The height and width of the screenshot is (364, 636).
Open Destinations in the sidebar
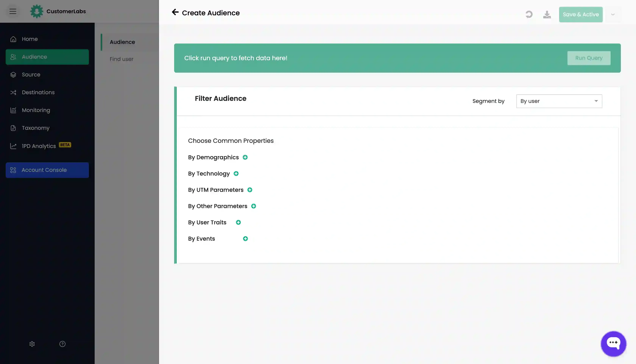tap(47, 92)
